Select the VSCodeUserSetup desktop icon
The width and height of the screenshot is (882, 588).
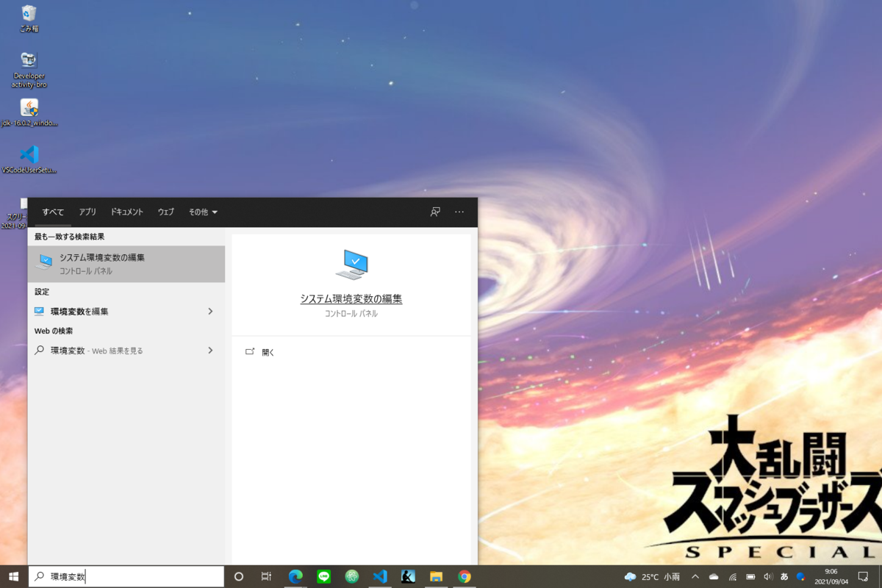[29, 160]
